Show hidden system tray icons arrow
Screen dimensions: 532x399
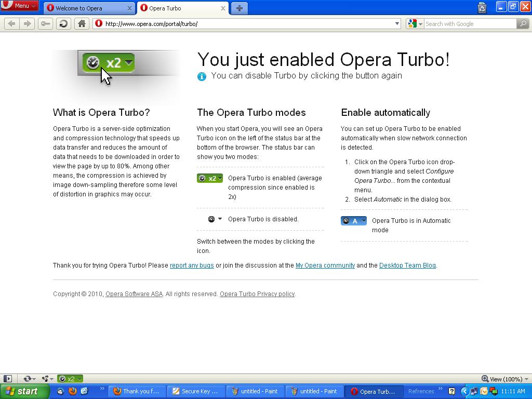point(464,392)
